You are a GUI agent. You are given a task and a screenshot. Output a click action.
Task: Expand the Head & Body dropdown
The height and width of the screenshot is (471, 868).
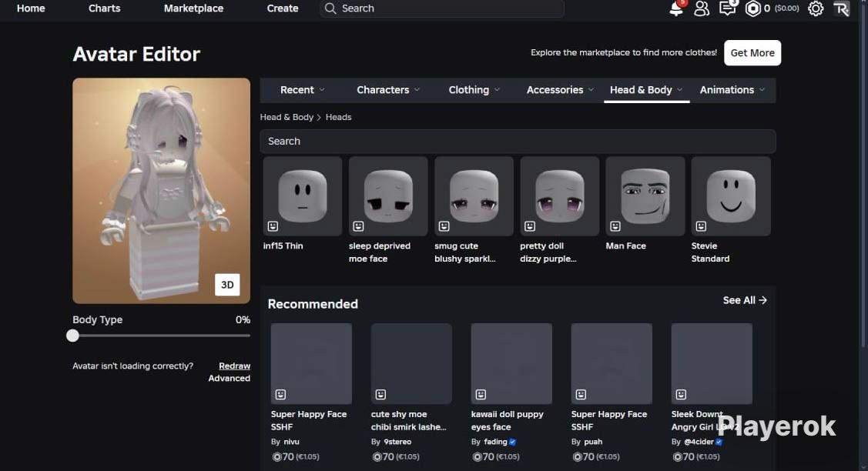(646, 90)
